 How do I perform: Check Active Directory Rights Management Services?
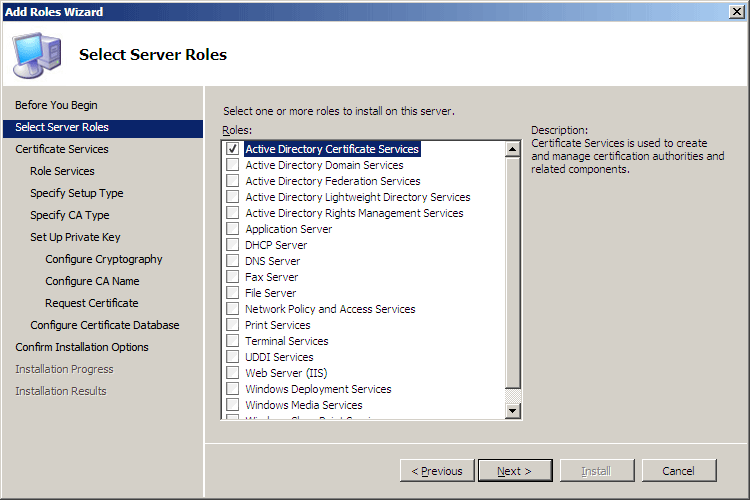click(x=232, y=213)
